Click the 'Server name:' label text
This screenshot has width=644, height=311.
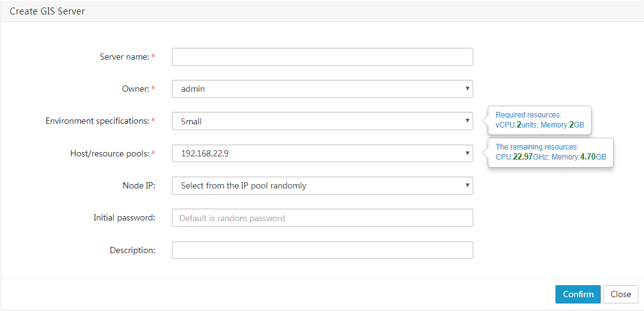coord(124,57)
